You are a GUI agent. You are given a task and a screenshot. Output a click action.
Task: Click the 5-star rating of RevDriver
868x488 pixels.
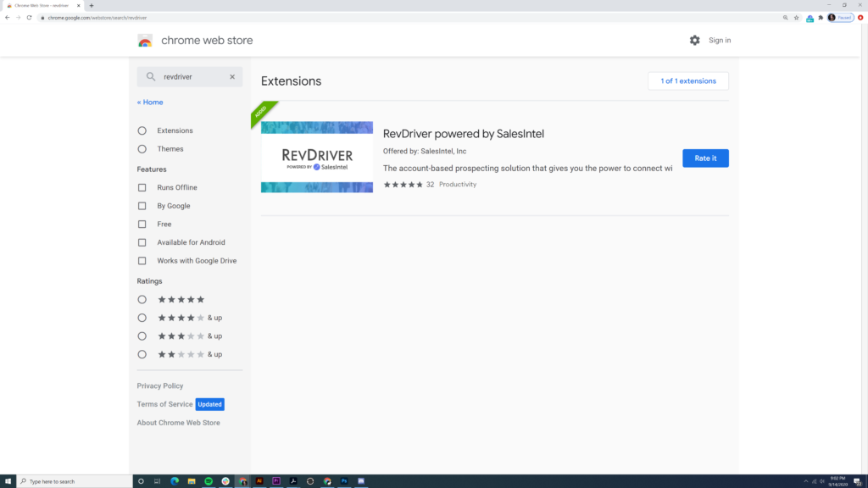(403, 185)
